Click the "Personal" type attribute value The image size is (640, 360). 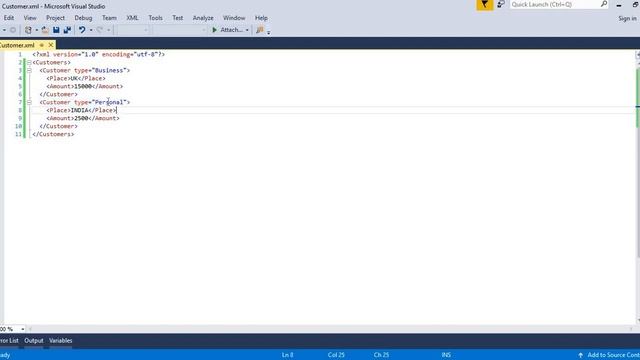tap(109, 102)
